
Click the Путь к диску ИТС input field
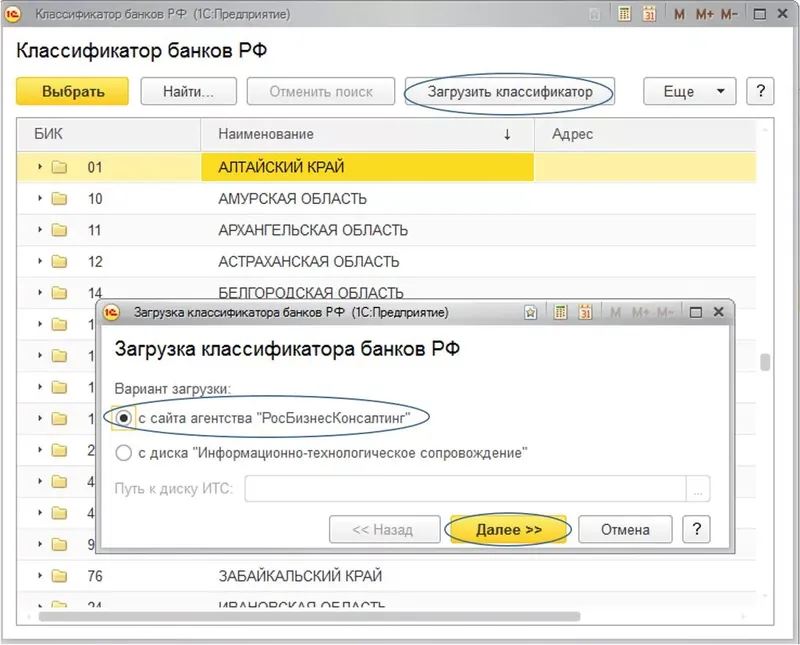(x=465, y=488)
